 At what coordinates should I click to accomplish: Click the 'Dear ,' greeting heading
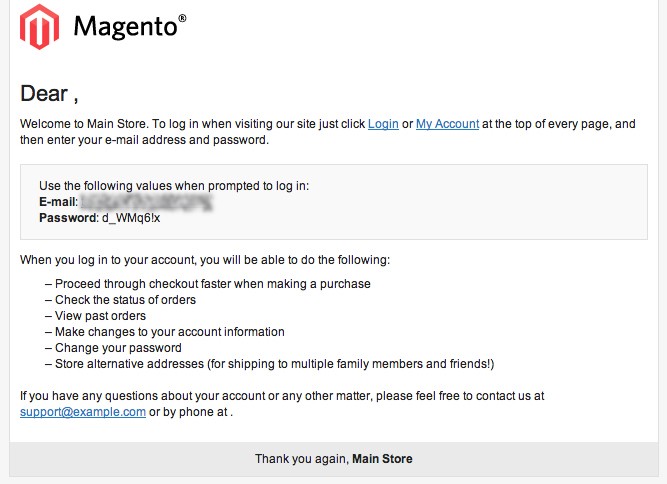(49, 93)
